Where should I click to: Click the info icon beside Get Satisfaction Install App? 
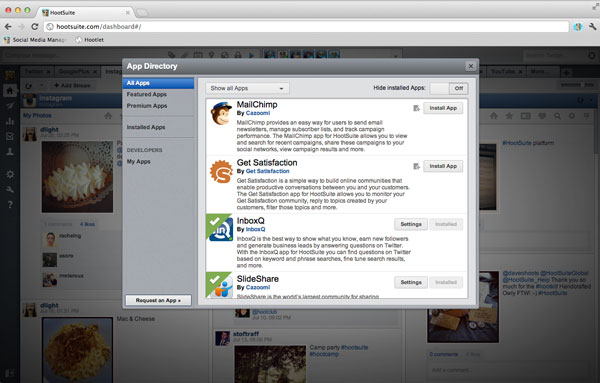[x=416, y=166]
